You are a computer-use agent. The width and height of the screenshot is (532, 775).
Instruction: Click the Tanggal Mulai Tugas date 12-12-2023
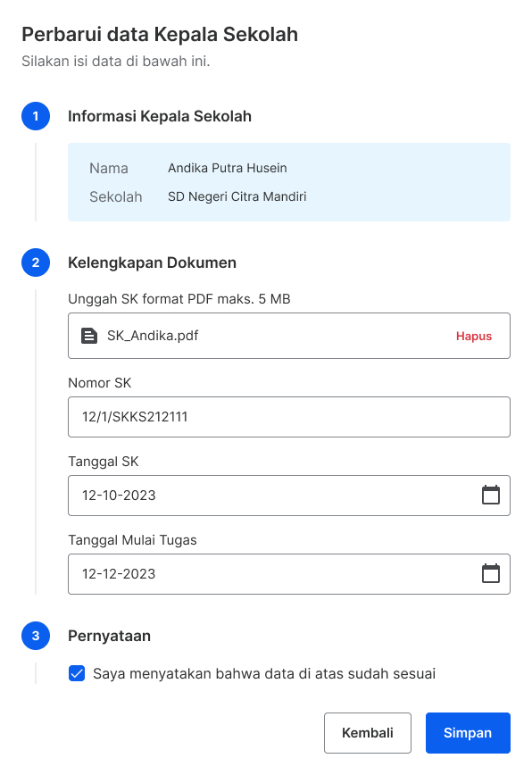119,574
